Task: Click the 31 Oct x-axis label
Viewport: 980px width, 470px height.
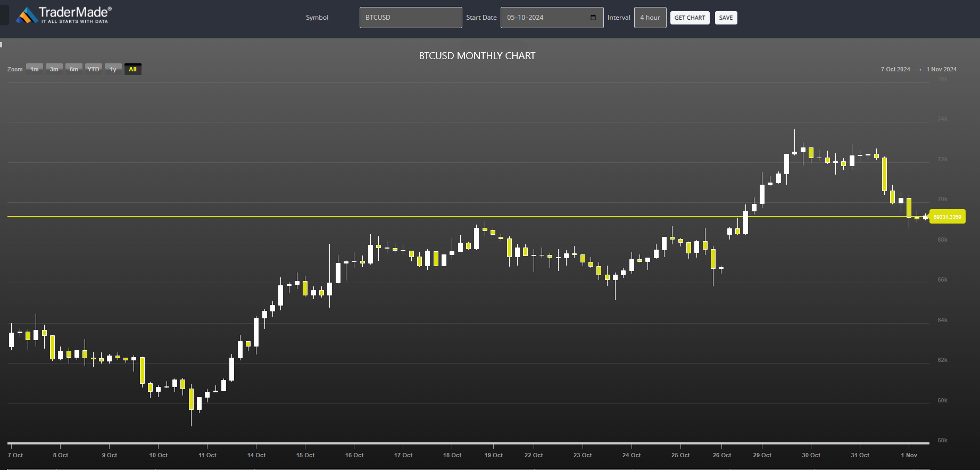Action: (860, 455)
